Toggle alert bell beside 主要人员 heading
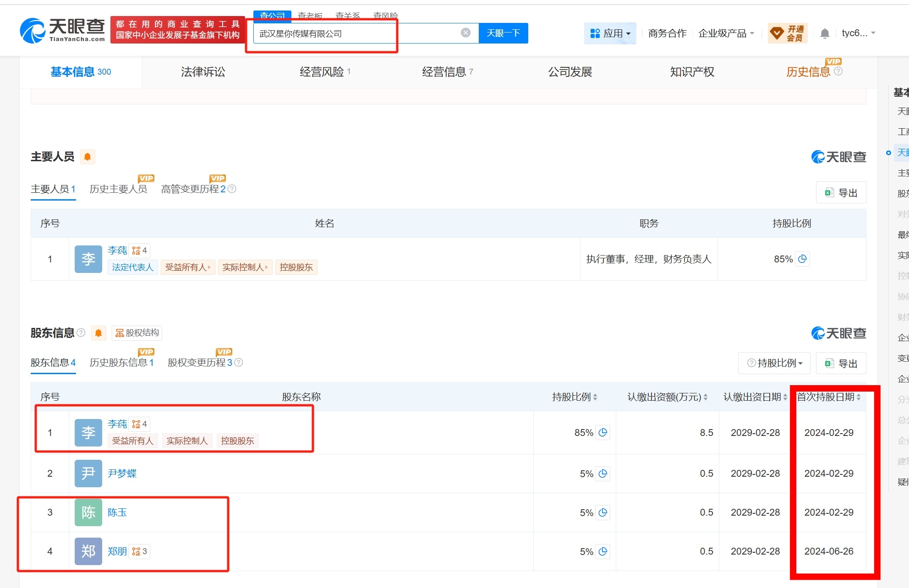The height and width of the screenshot is (588, 909). point(88,157)
